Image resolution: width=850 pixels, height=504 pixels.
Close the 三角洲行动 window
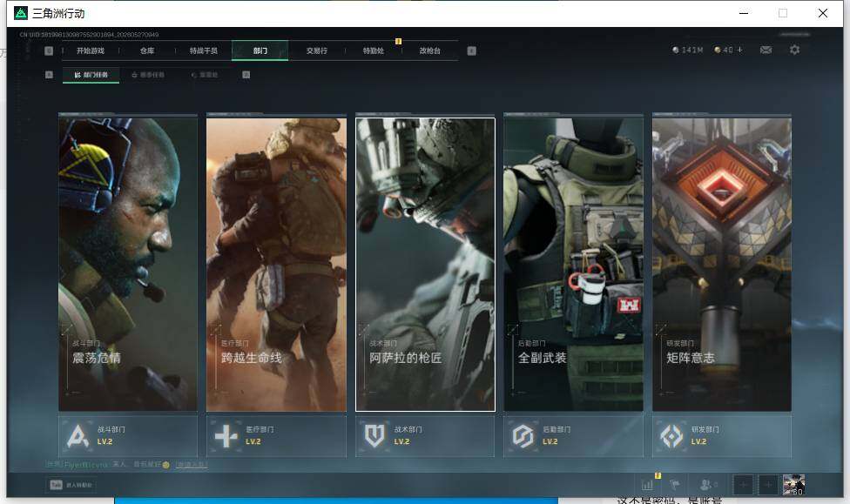point(823,13)
